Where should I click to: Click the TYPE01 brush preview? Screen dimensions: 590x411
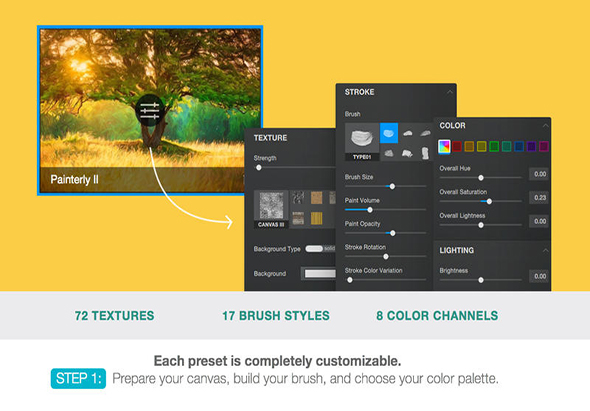(x=362, y=142)
